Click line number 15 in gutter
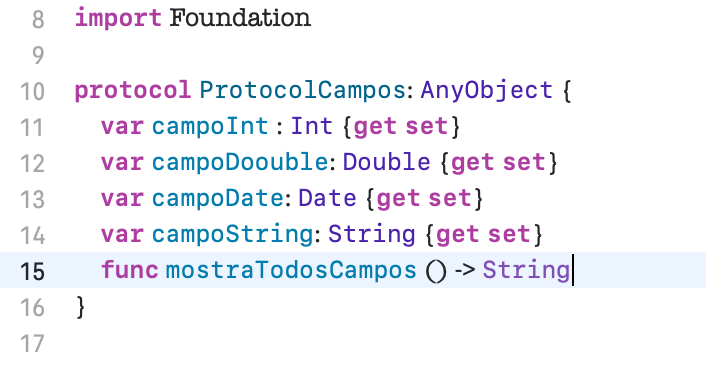This screenshot has width=706, height=370. point(32,271)
